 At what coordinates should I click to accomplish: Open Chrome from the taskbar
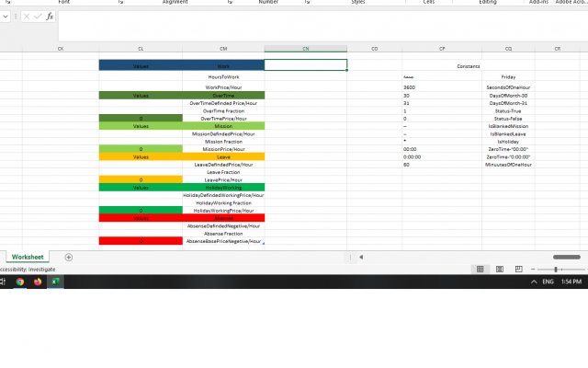point(20,282)
